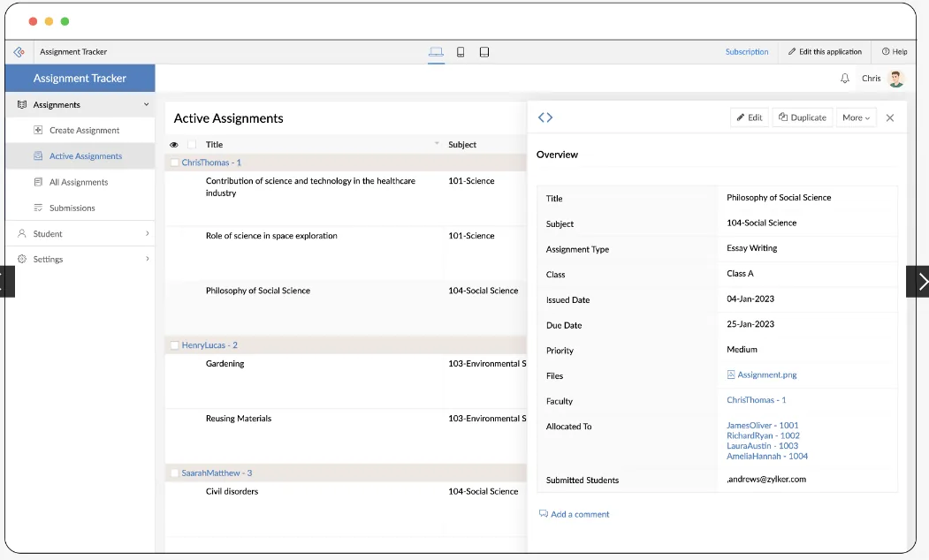Check the SaarahMatthew - 3 group checkbox
Screen dimensions: 929x560
click(x=175, y=473)
